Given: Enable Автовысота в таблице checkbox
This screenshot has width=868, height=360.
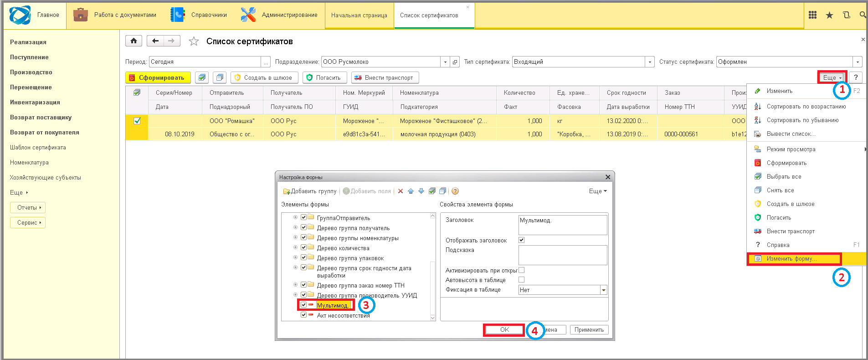Looking at the screenshot, I should pyautogui.click(x=522, y=279).
